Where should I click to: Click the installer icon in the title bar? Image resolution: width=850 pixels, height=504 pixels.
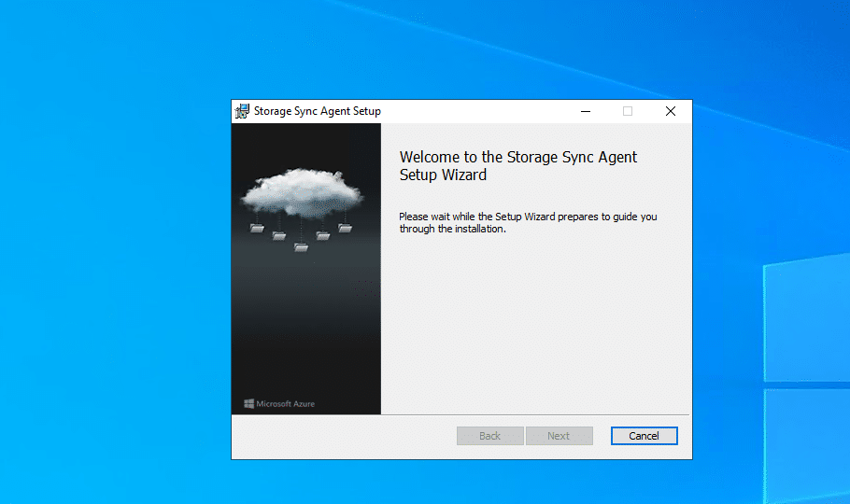242,111
